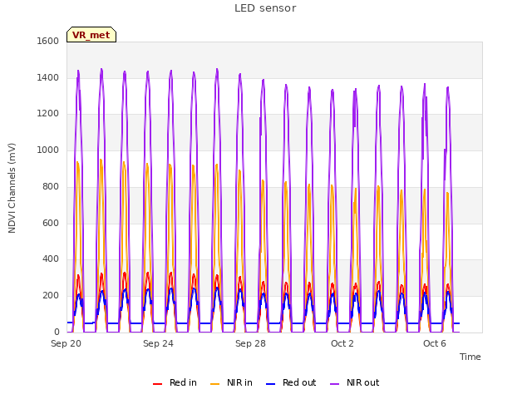
Task: Click the 800 y-axis tick label
Action: pos(51,186)
